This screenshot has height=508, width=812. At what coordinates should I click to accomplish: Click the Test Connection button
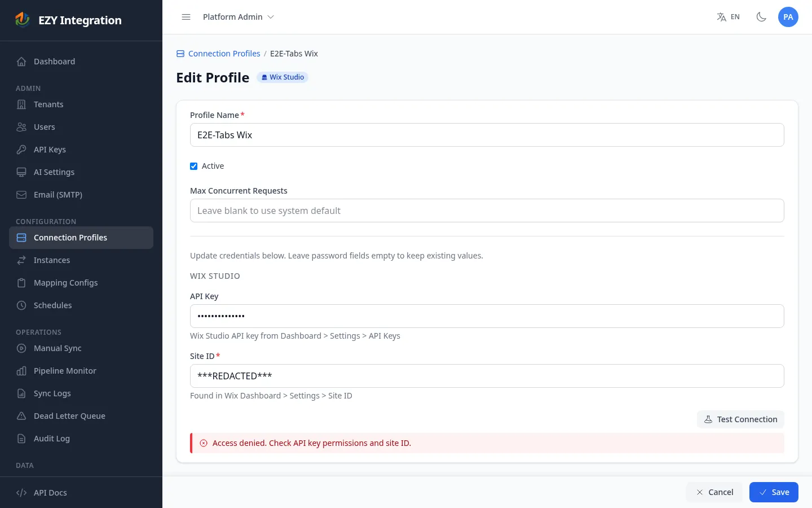click(740, 419)
